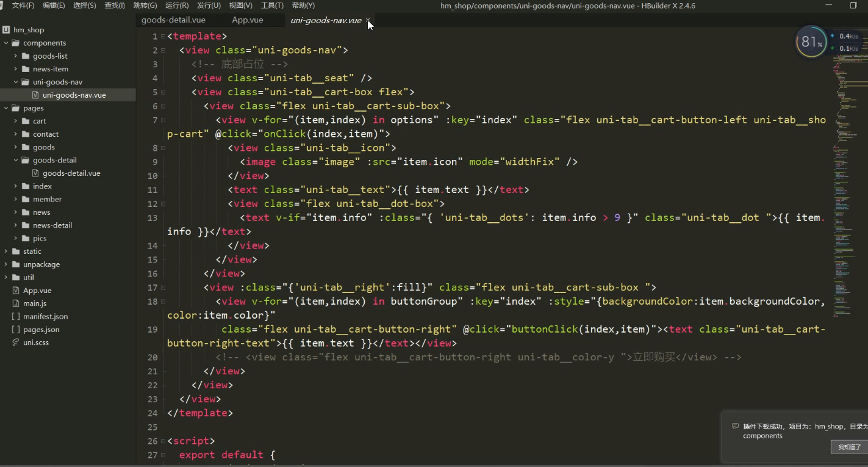
Task: Click the pages.json file icon
Action: [x=16, y=330]
